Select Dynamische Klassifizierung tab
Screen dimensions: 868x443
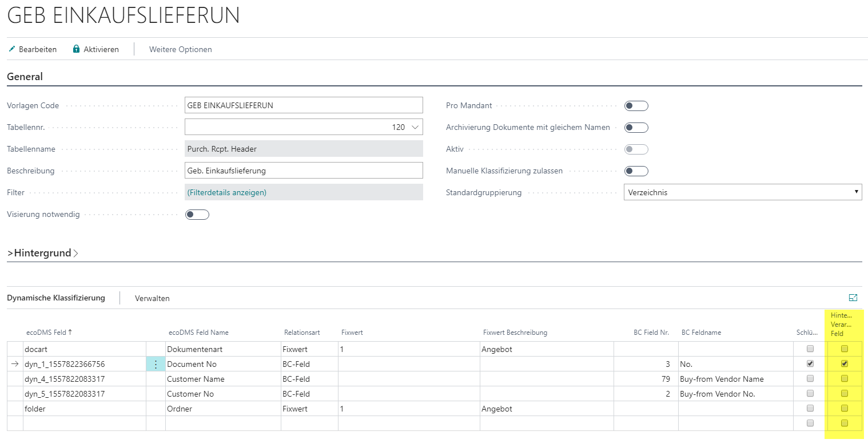(x=56, y=298)
